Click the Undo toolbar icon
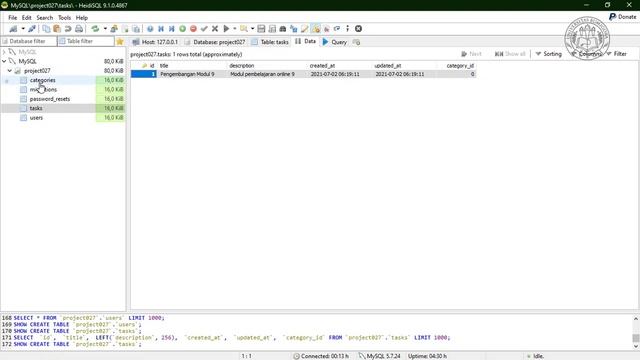The height and width of the screenshot is (360, 640). click(68, 29)
